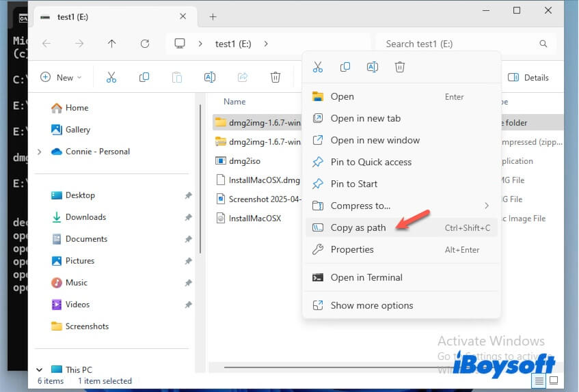
Task: Select Copy as path menu entry
Action: [x=358, y=227]
